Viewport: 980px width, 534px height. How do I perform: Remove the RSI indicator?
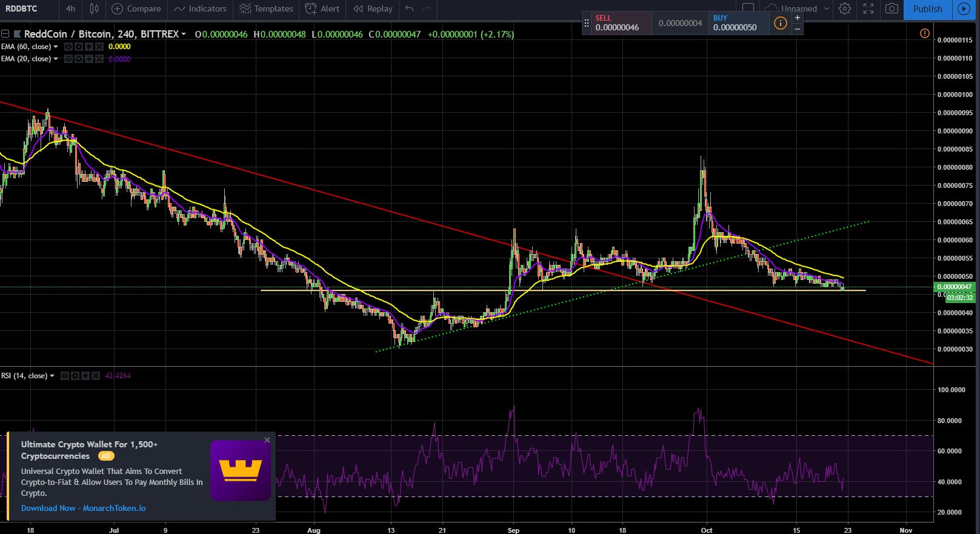pos(96,376)
